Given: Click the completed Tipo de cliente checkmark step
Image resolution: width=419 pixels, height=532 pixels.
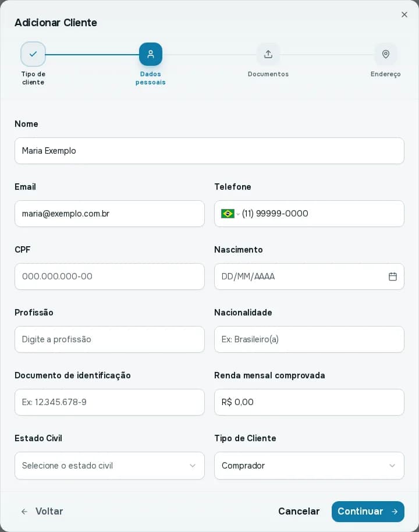Looking at the screenshot, I should pyautogui.click(x=33, y=54).
